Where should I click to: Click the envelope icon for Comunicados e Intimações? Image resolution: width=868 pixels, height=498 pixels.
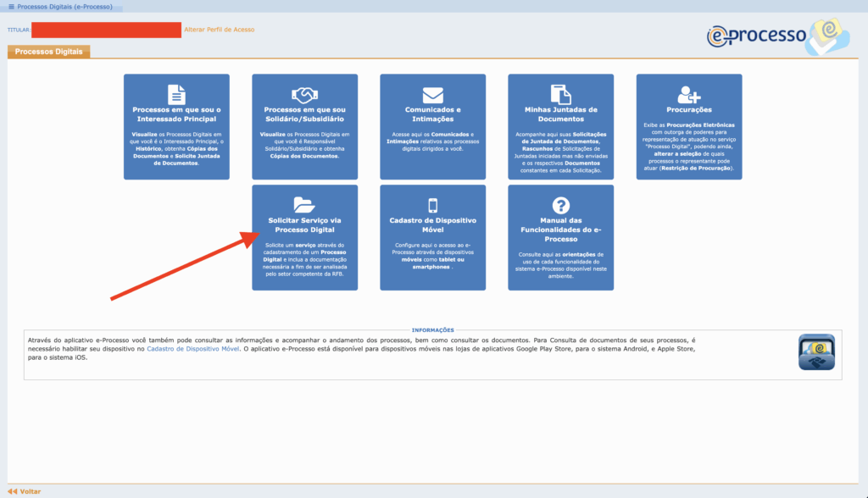click(433, 95)
